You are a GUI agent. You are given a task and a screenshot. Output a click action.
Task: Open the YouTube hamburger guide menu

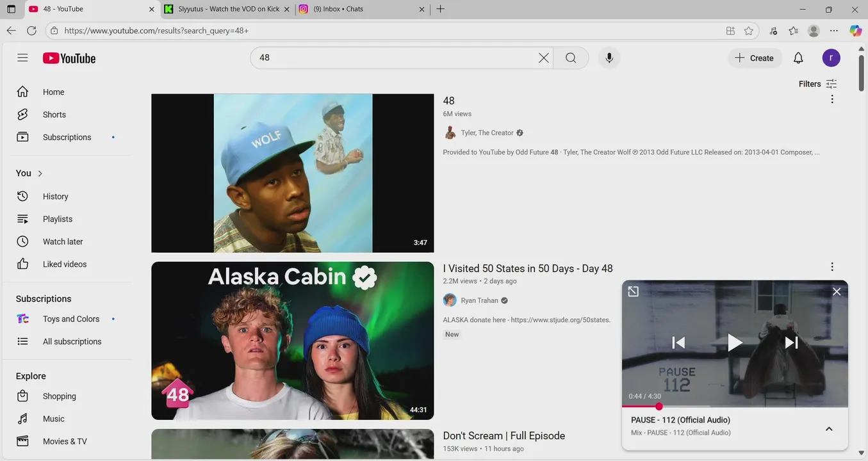22,58
